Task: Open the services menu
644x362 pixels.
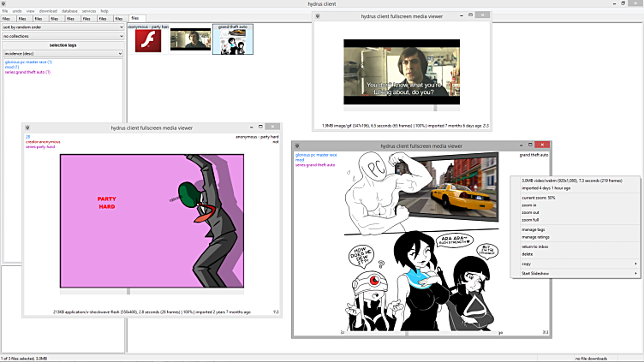Action: (88, 10)
